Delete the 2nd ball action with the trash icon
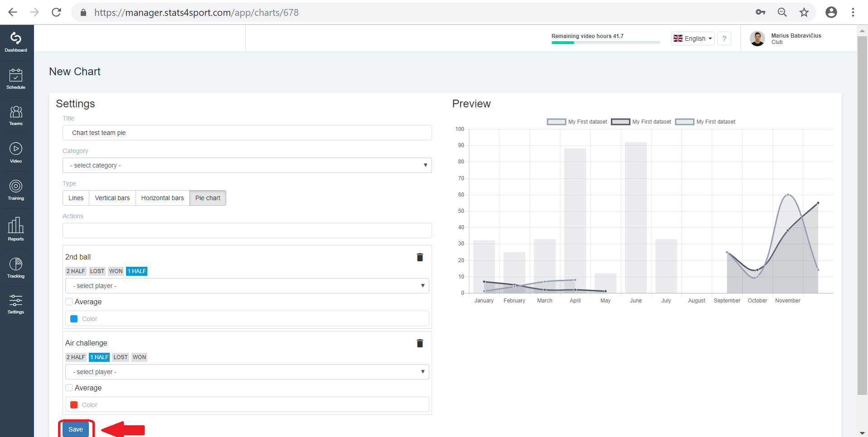Screen dimensions: 868x437 (420, 257)
